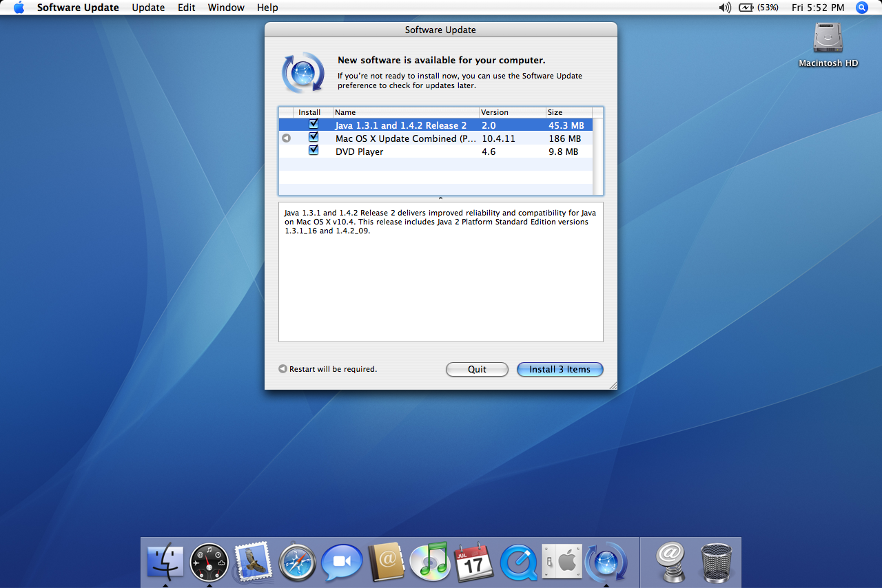
Task: Open Finder from the Dock
Action: tap(165, 561)
